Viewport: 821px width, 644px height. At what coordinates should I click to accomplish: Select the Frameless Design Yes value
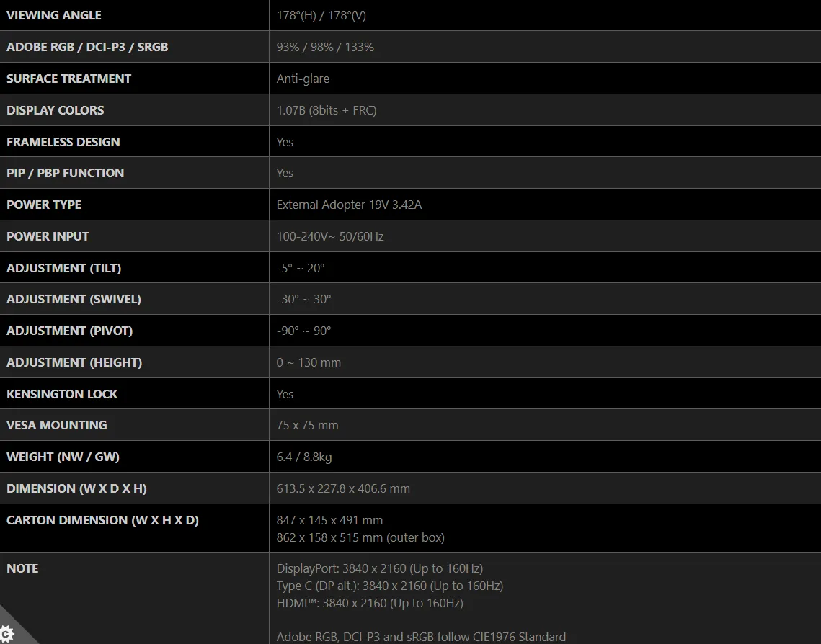[285, 142]
